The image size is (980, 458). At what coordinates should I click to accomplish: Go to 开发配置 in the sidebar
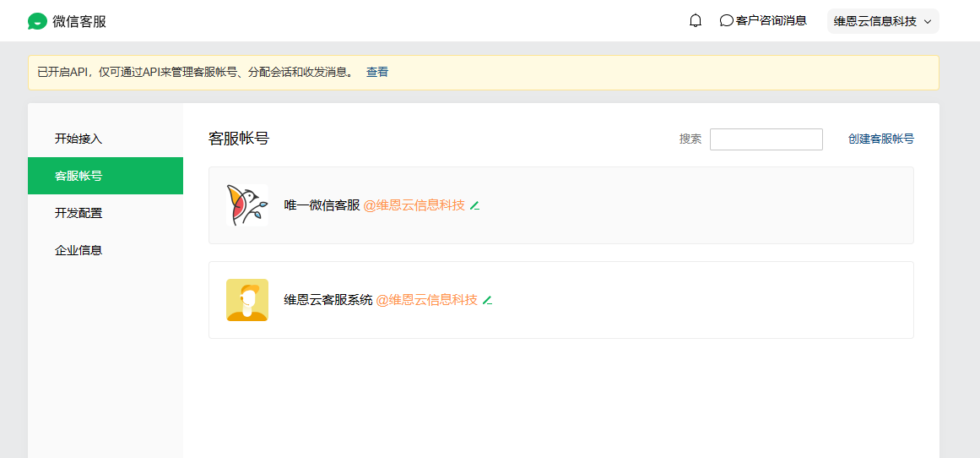pyautogui.click(x=105, y=213)
